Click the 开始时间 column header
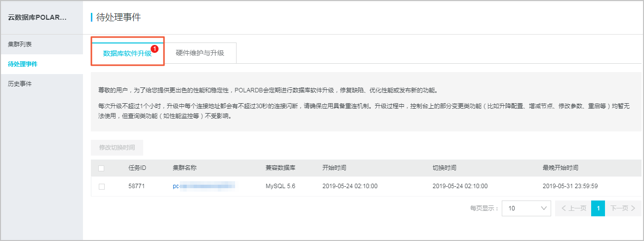The width and height of the screenshot is (644, 241). pyautogui.click(x=334, y=168)
